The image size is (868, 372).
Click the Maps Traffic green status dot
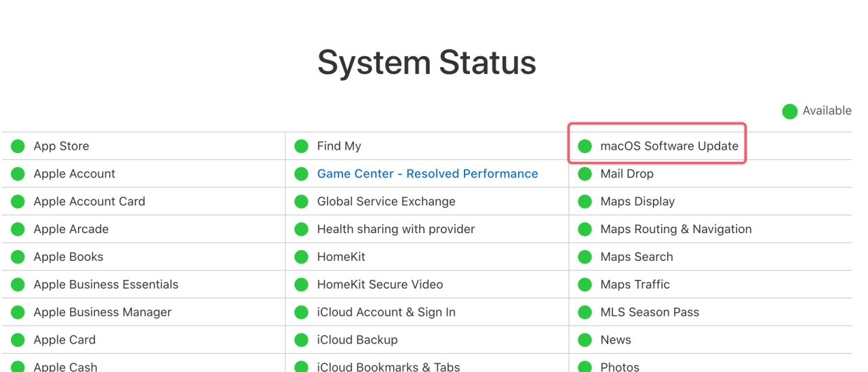[x=585, y=285]
